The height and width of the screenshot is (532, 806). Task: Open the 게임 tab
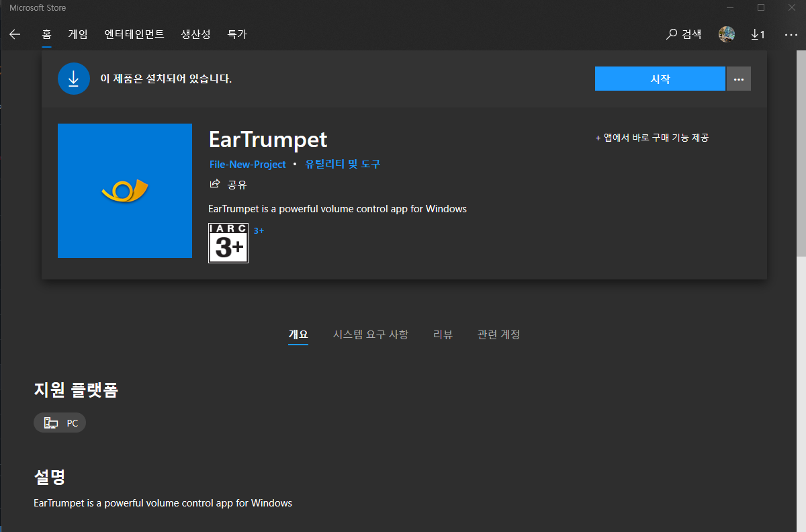point(78,34)
